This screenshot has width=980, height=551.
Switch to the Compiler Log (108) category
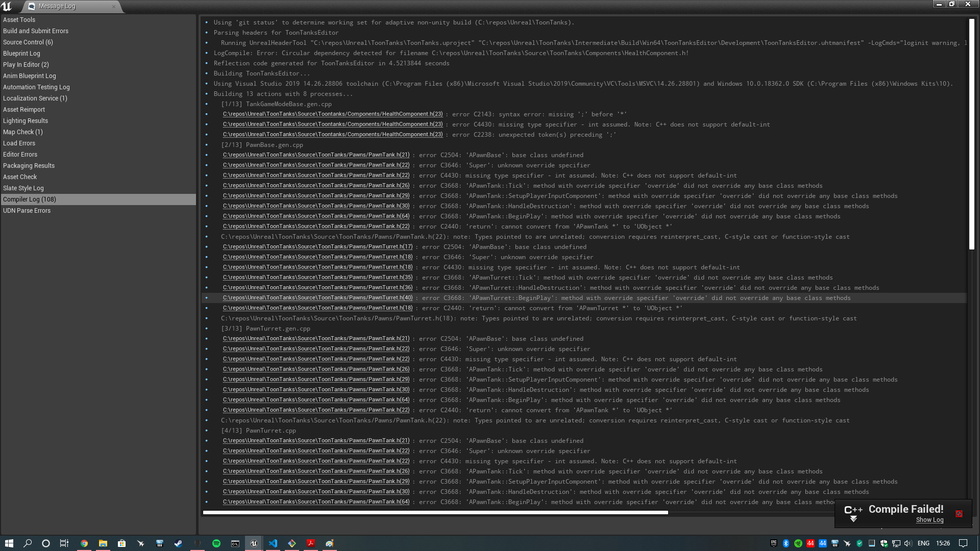pos(29,199)
